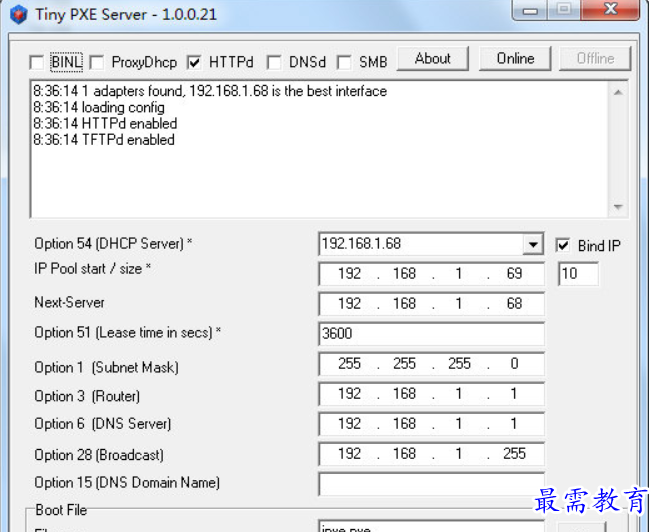Screen dimensions: 656x532
Task: Click the Next-Server IP field
Action: [431, 304]
